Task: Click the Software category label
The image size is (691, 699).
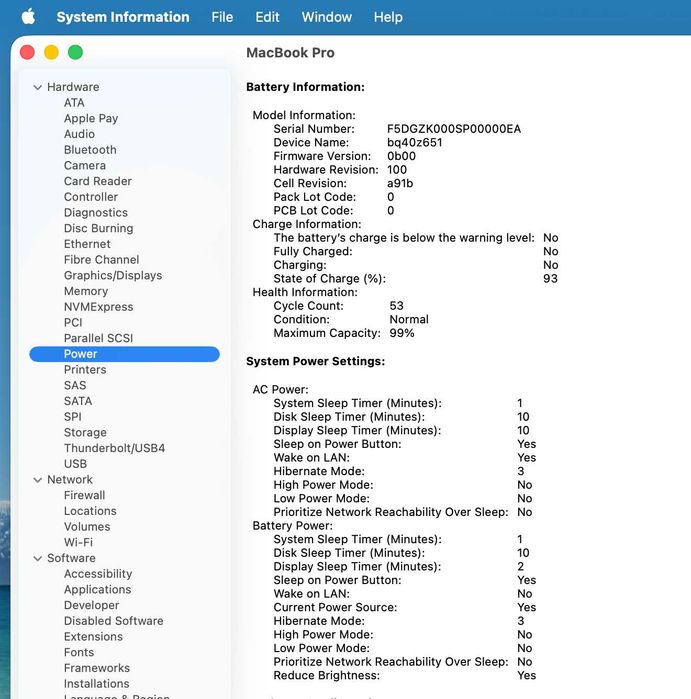Action: point(71,558)
